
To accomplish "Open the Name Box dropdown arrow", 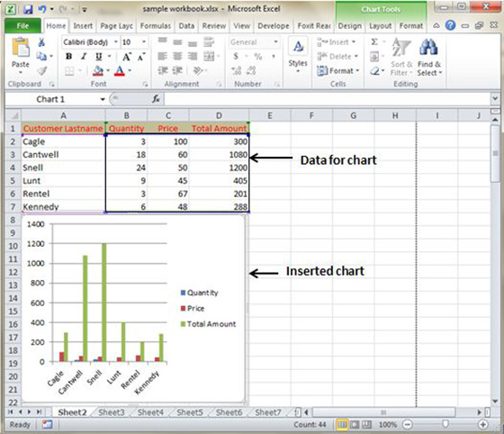I will (x=103, y=99).
